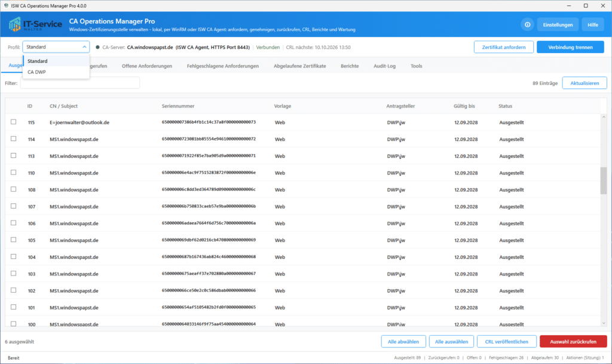Viewport: 612px width, 364px height.
Task: Click into the Filter text field
Action: (80, 82)
